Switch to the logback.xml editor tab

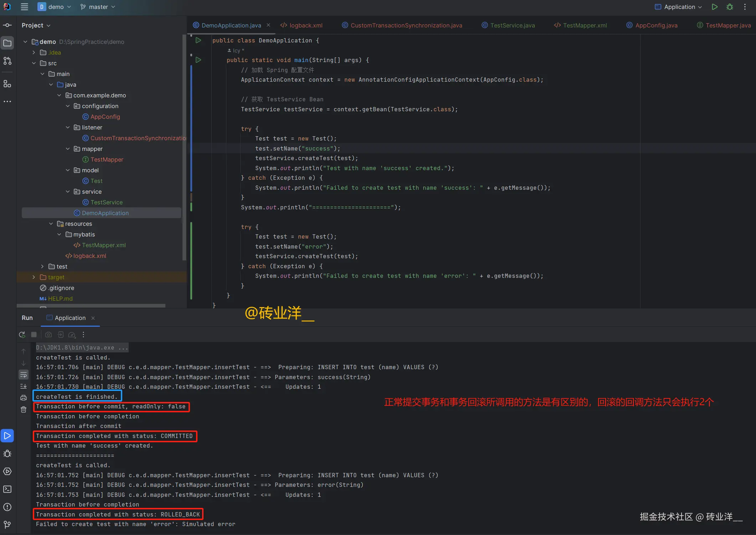click(x=305, y=25)
